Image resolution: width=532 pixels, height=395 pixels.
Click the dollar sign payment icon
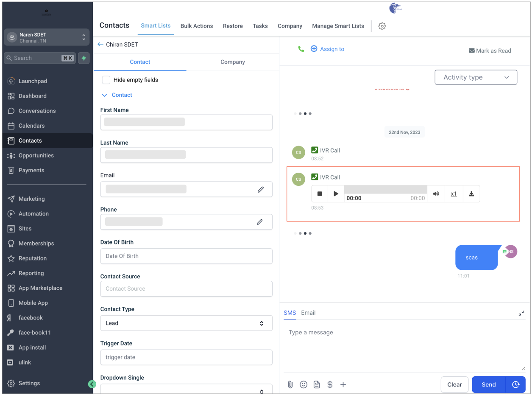click(330, 385)
